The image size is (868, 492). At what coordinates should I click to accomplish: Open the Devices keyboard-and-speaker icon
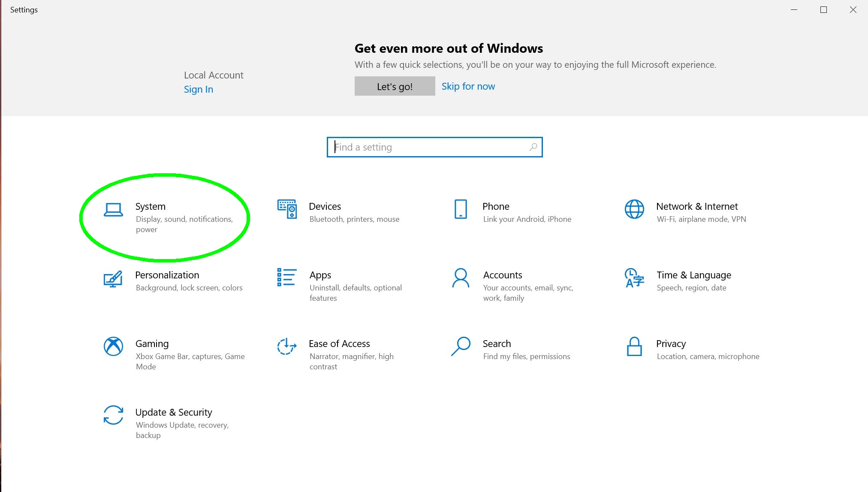point(287,209)
